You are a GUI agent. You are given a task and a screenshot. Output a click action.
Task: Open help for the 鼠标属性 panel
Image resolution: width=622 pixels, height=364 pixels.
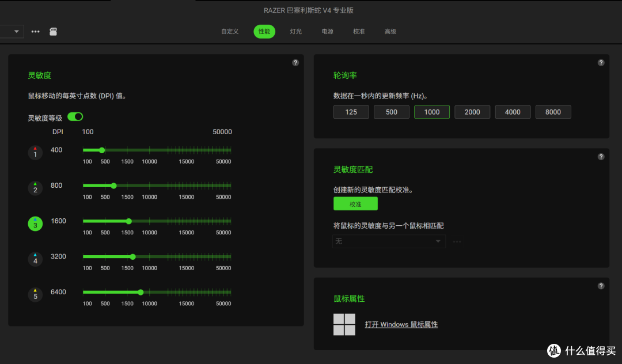coord(601,286)
